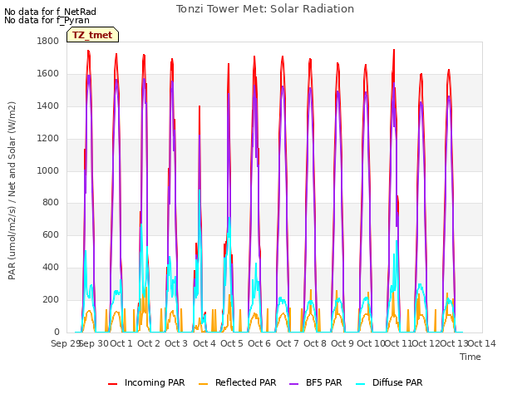Click the 1000 y-axis tick value

(x=48, y=170)
